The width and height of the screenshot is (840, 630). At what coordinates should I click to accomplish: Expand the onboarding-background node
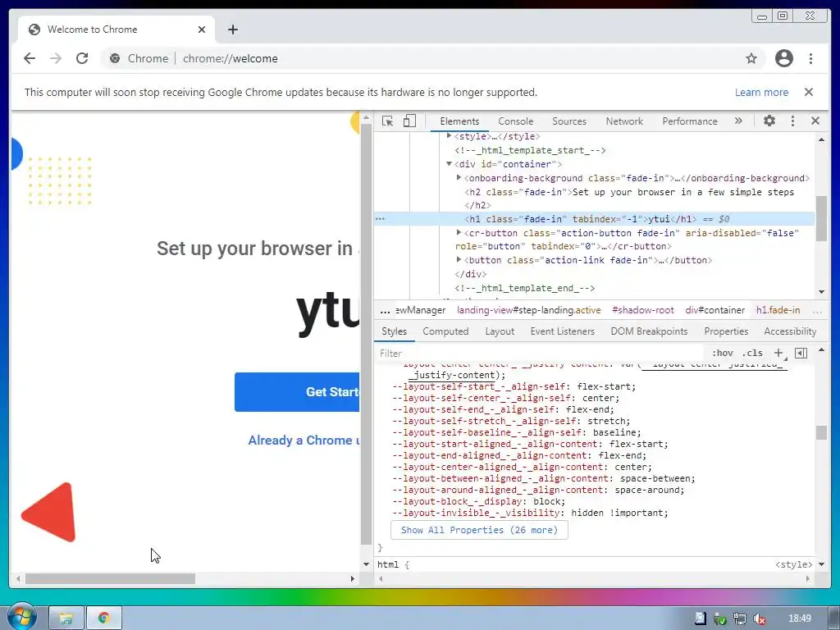pyautogui.click(x=459, y=177)
